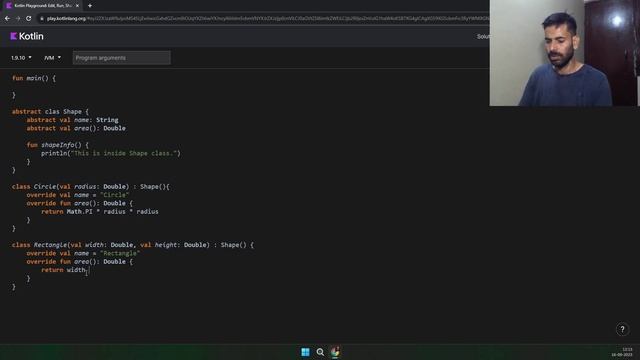This screenshot has height=360, width=640.
Task: Click 'abstract val name: String' line
Action: click(x=72, y=120)
